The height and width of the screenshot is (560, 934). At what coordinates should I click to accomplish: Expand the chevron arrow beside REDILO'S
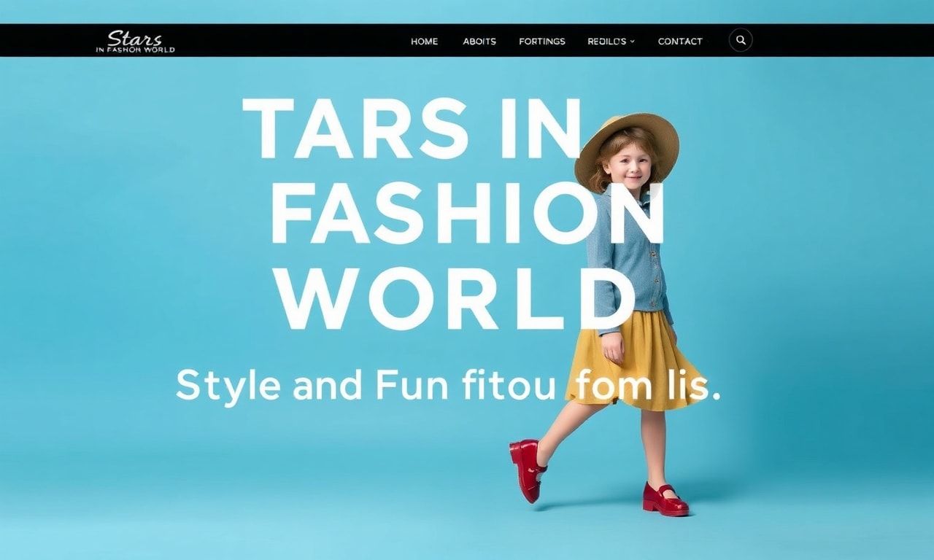click(x=633, y=42)
